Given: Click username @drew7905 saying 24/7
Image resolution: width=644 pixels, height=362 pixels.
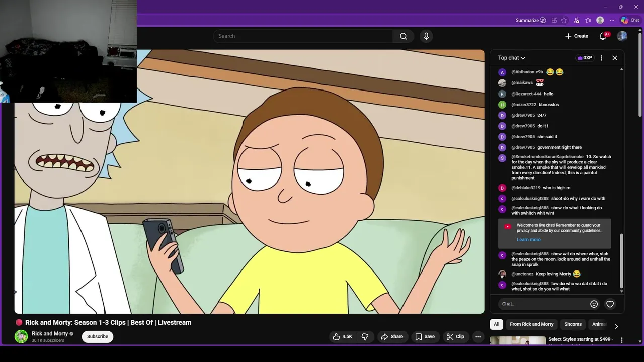Looking at the screenshot, I should click(x=523, y=115).
